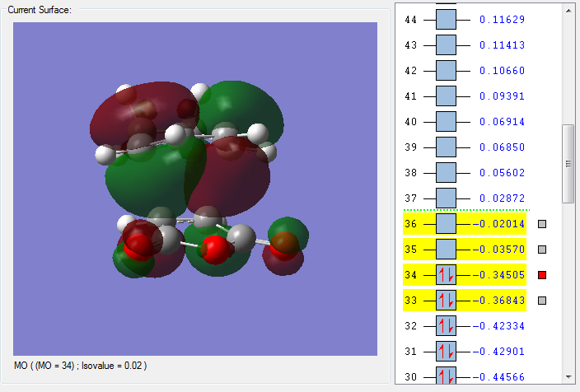580x392 pixels.
Task: Click energy value 0.10660
Action: coord(502,71)
